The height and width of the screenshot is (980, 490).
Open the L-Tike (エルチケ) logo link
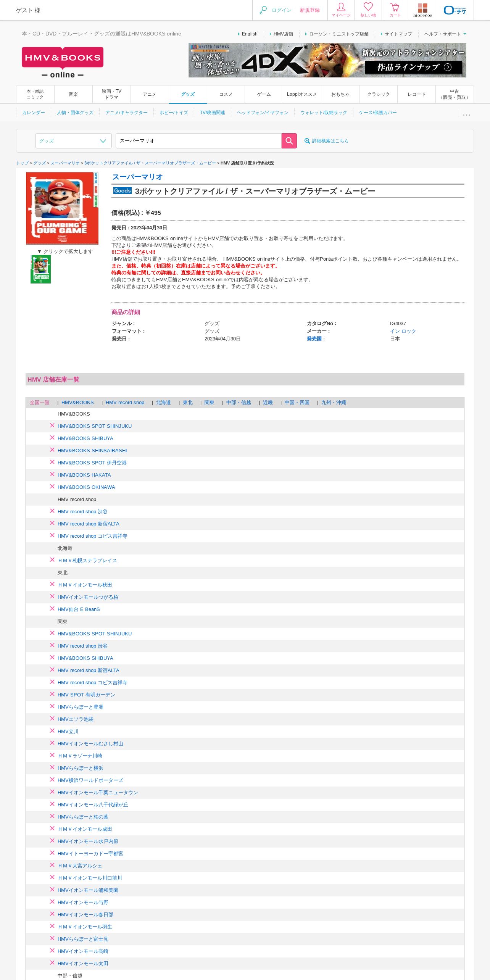tap(455, 10)
